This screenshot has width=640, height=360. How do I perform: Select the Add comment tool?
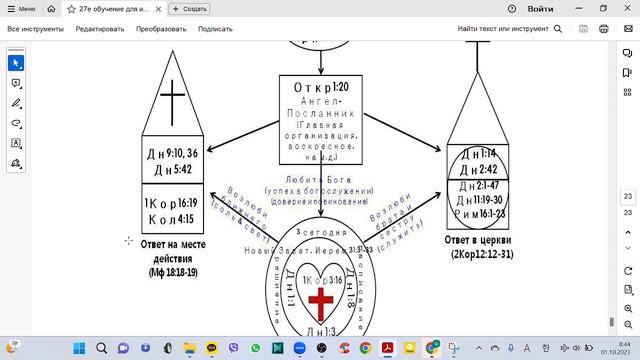tap(16, 83)
